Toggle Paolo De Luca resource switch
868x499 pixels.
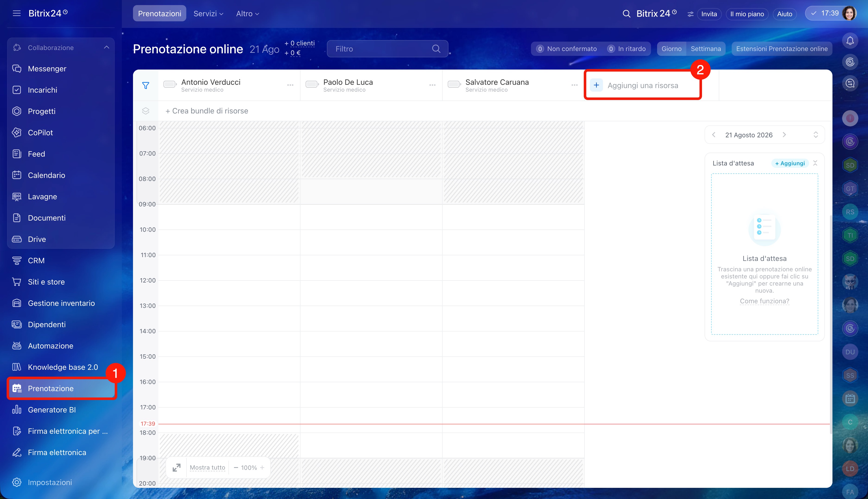pos(312,84)
